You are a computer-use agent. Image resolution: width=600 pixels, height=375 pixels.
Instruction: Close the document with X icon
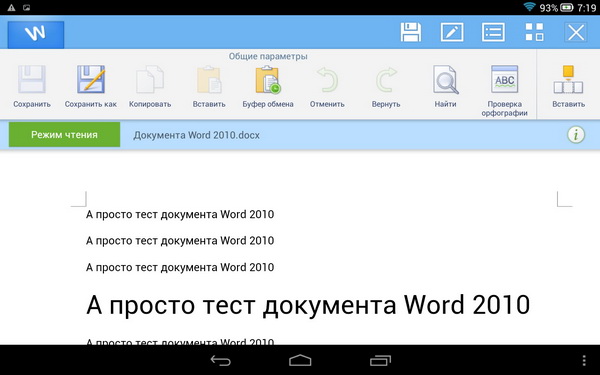576,32
